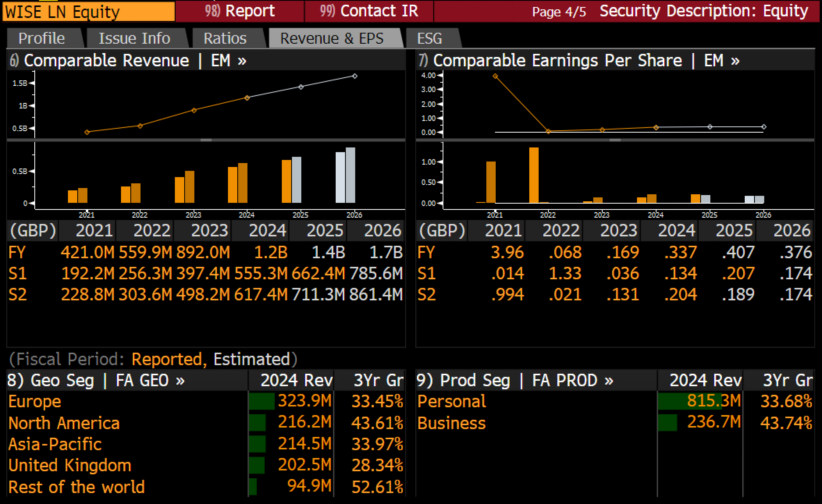Image resolution: width=822 pixels, height=504 pixels.
Task: Click Rest of the world growth 52.61%
Action: coord(377,487)
